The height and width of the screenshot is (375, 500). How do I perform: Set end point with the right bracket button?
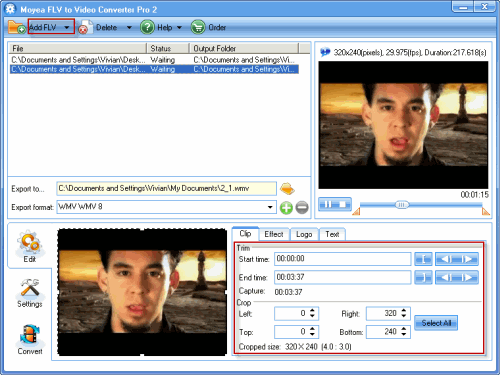tap(423, 277)
